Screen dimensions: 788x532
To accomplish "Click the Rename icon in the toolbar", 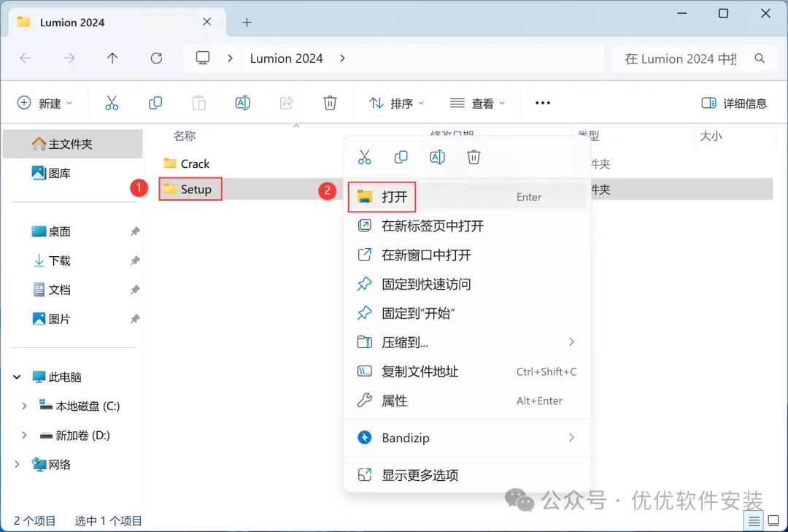I will coord(243,103).
